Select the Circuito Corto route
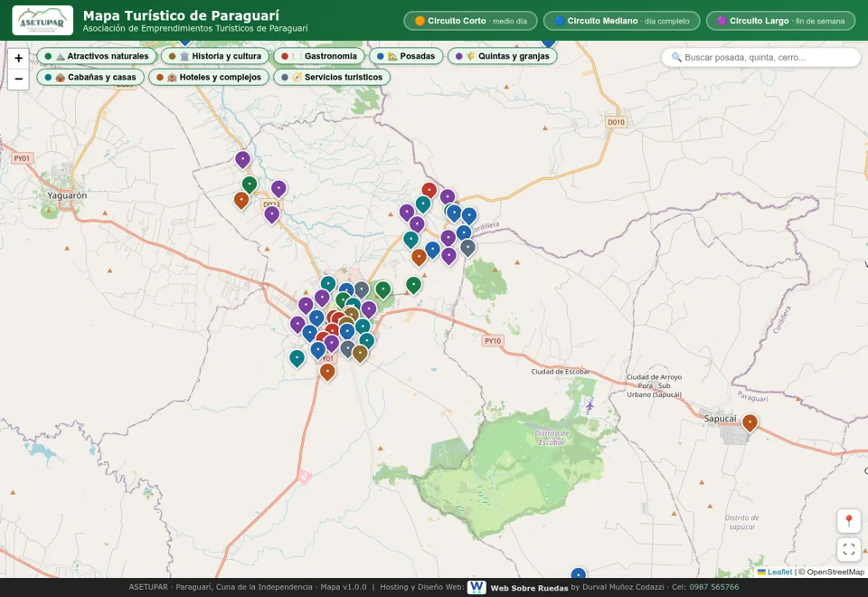 coord(470,21)
